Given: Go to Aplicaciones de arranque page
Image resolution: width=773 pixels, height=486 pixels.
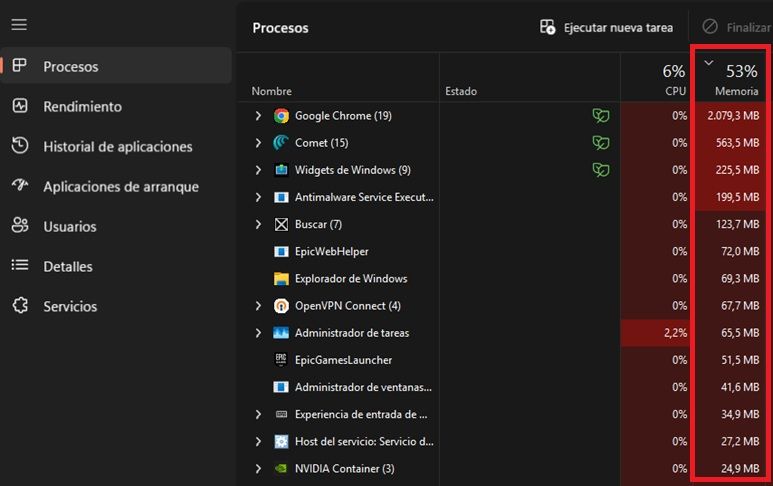Looking at the screenshot, I should pyautogui.click(x=120, y=186).
